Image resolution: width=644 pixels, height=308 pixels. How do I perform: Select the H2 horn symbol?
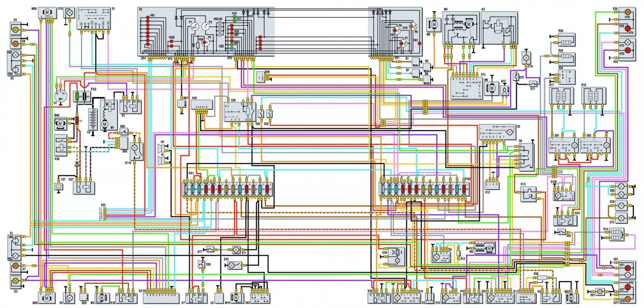click(x=161, y=148)
